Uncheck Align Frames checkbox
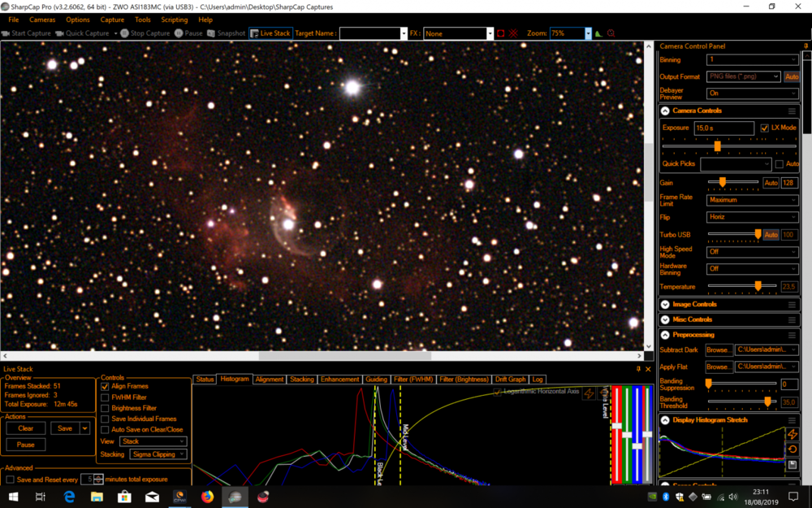 pyautogui.click(x=105, y=386)
